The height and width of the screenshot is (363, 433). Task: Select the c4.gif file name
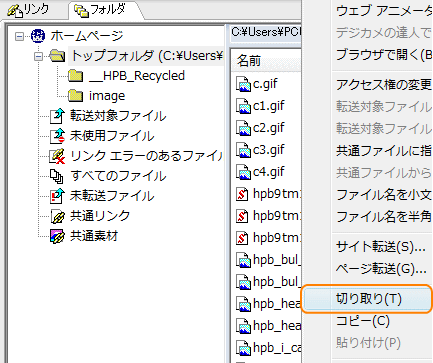tap(269, 172)
